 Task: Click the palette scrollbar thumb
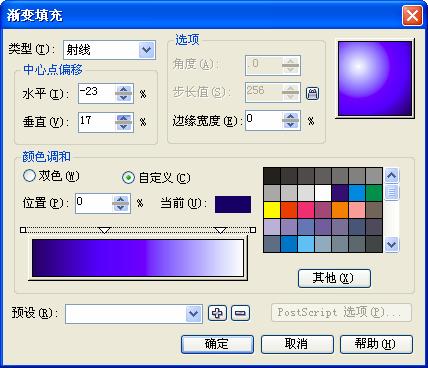[x=392, y=193]
